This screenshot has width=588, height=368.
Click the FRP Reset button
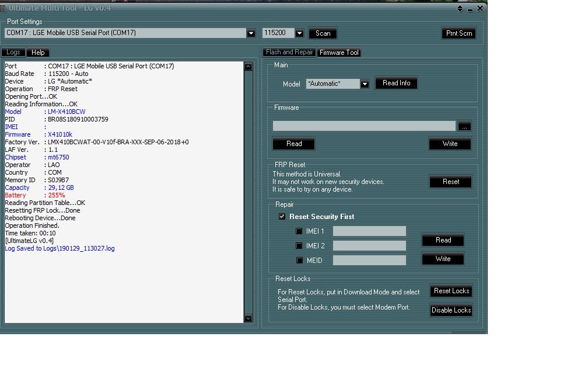pos(451,182)
